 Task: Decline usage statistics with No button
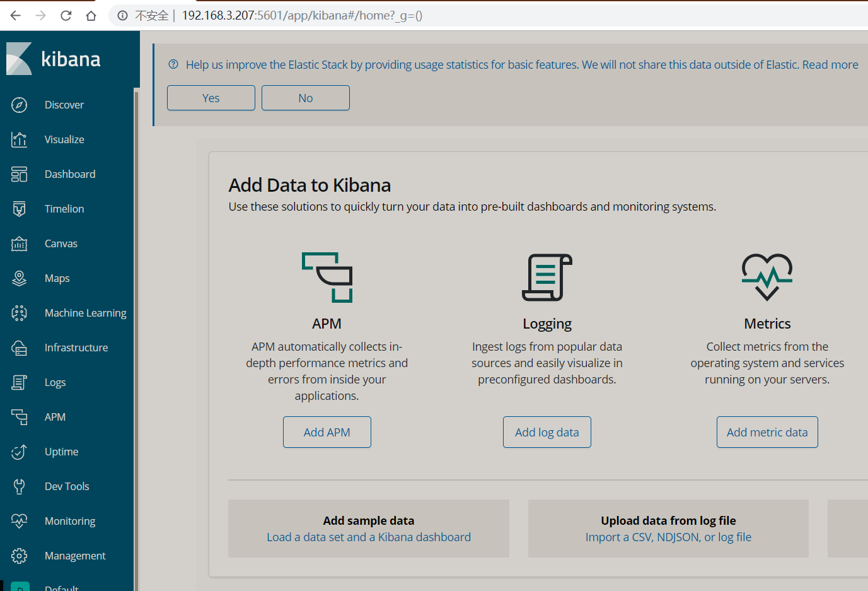click(x=306, y=98)
